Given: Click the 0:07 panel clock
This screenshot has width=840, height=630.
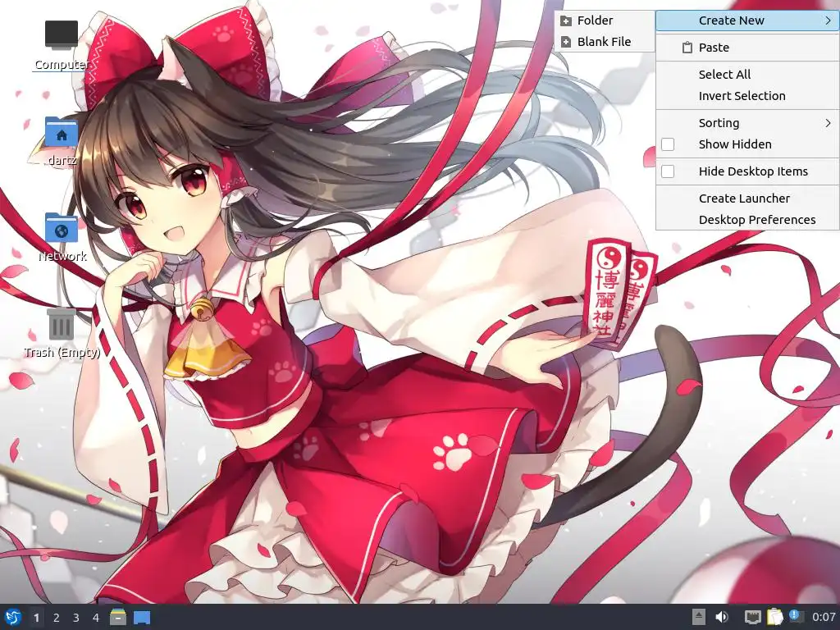Looking at the screenshot, I should point(824,617).
